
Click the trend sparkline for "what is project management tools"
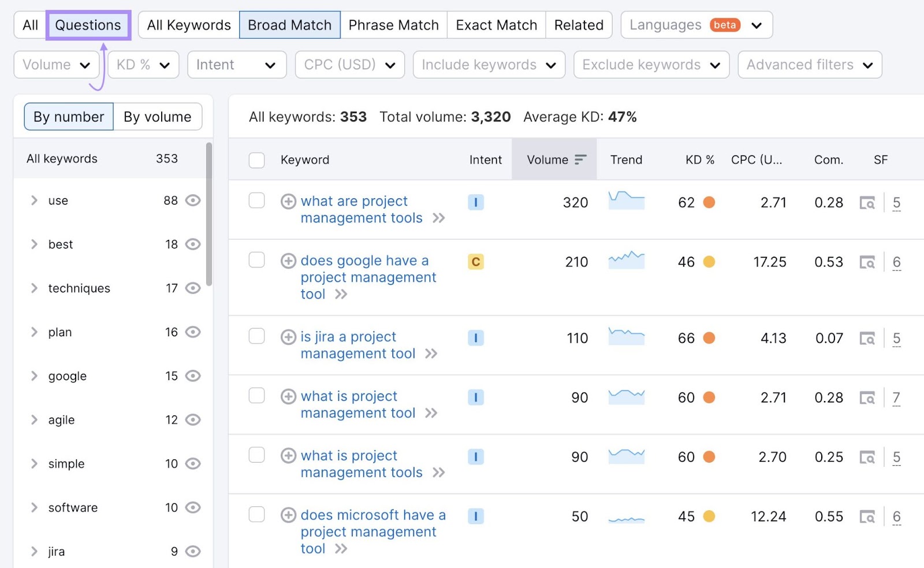pos(626,456)
